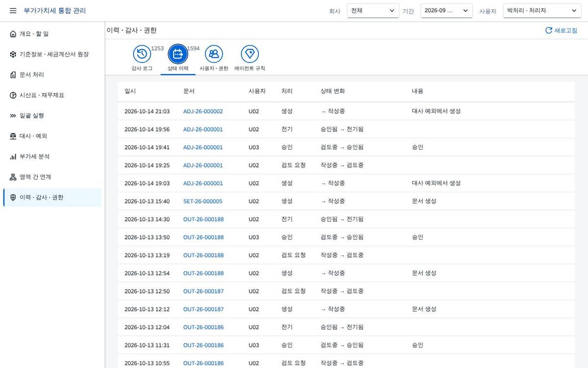Open ADJ-26-000001 link in the 19:56 row
Screen dimensions: 588x368
[x=203, y=130]
